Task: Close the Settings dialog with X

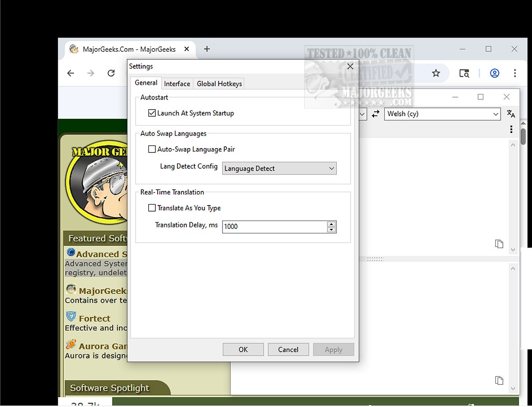Action: tap(350, 66)
